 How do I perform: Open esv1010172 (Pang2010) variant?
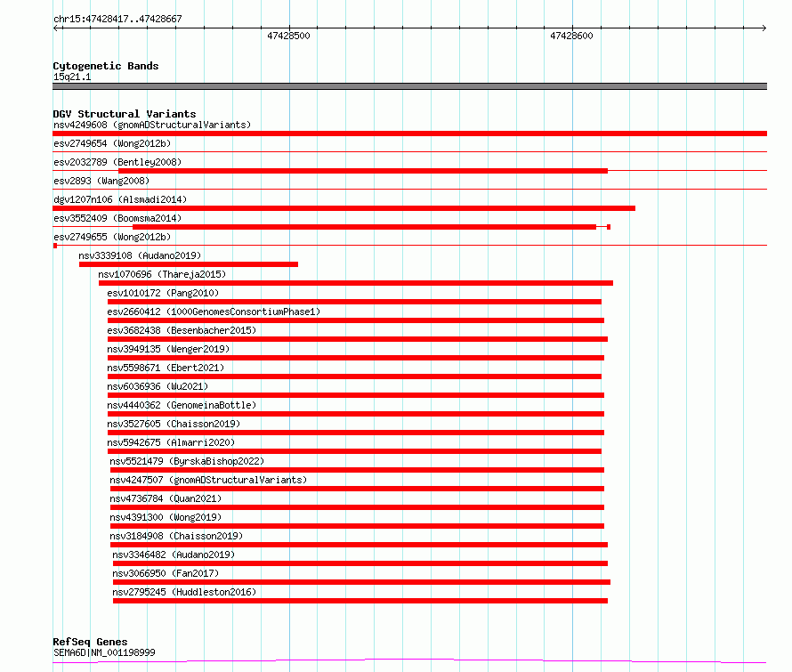[163, 293]
